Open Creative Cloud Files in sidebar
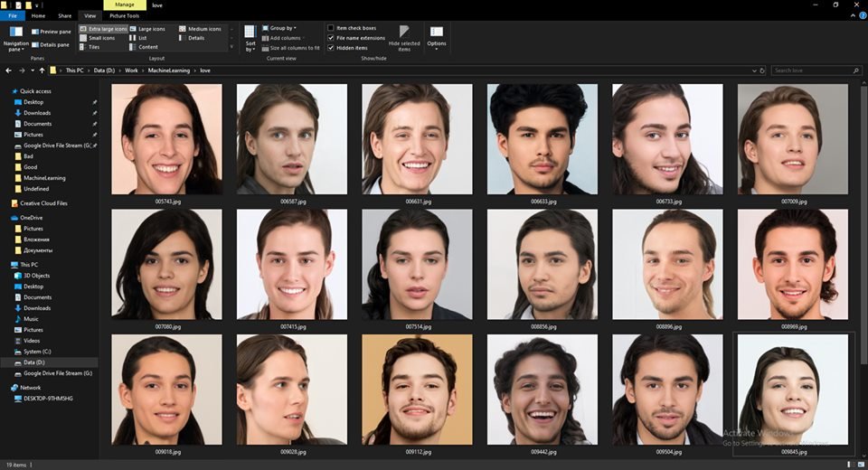Viewport: 868px width, 470px height. [39, 203]
